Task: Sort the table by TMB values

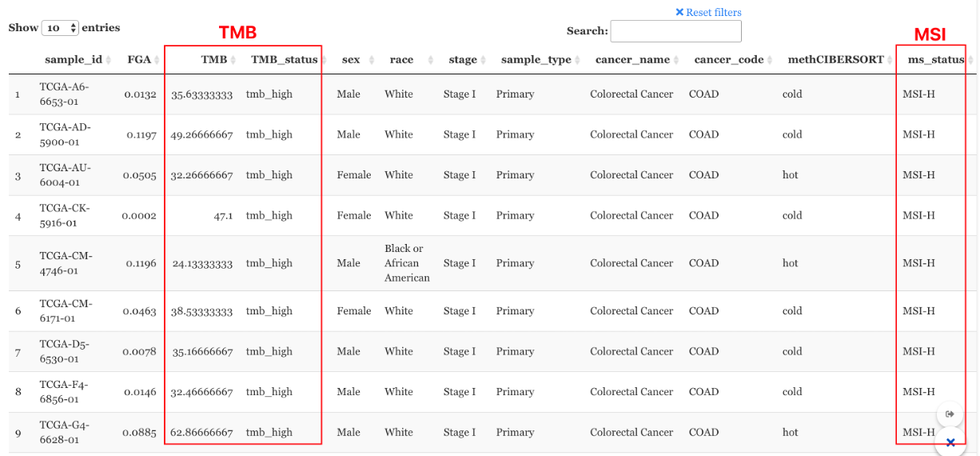Action: tap(234, 60)
